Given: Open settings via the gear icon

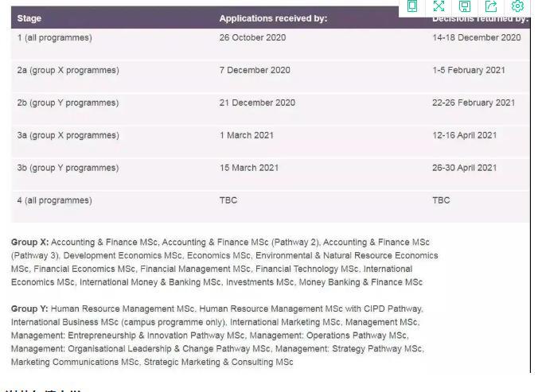Looking at the screenshot, I should coord(517,6).
